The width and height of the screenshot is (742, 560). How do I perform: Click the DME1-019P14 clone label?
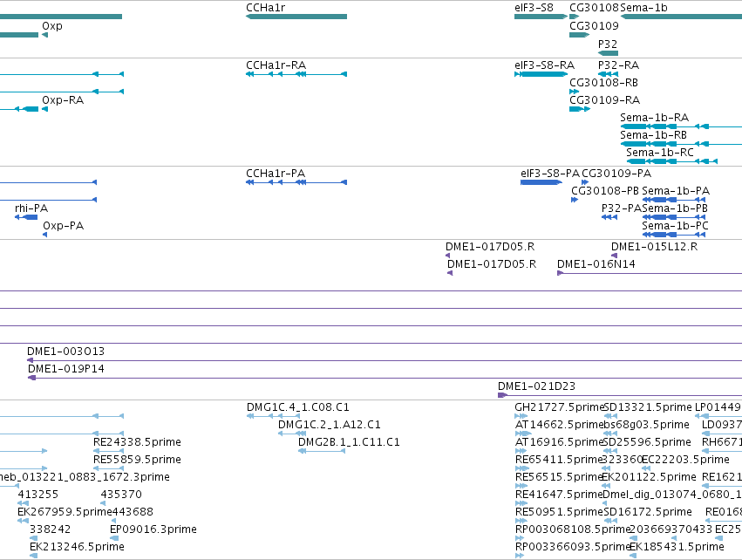[x=66, y=369]
